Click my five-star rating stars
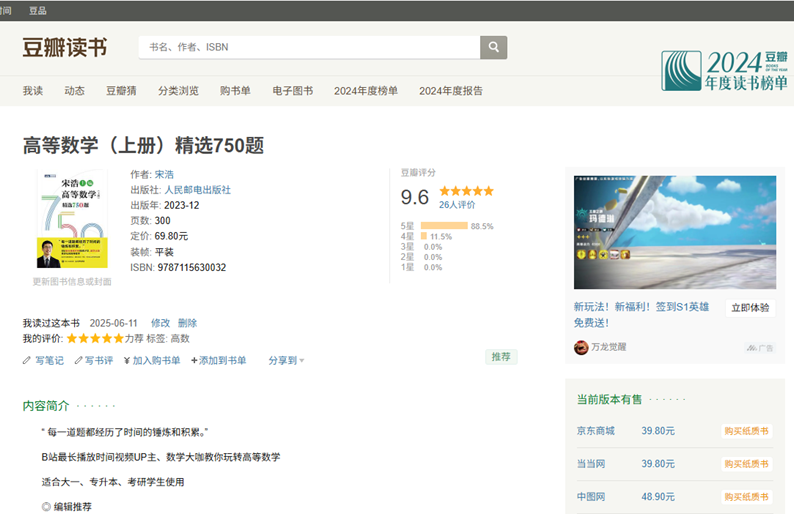The height and width of the screenshot is (514, 794). [95, 338]
